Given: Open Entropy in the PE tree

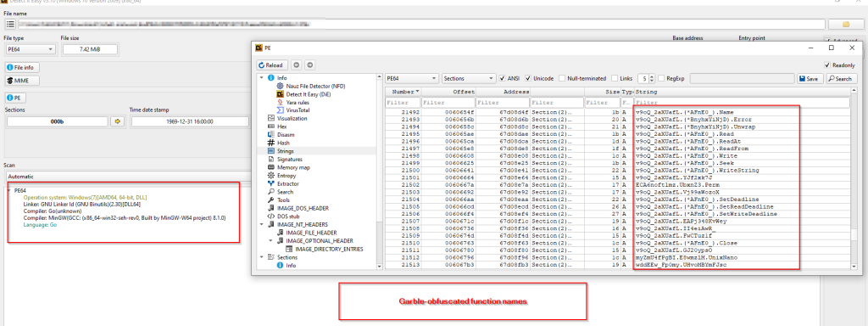Looking at the screenshot, I should 287,175.
